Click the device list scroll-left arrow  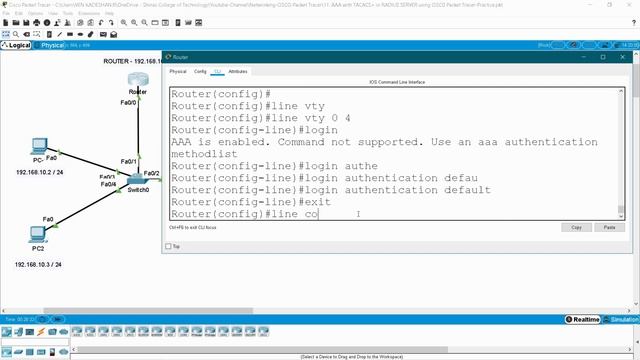tap(74, 349)
